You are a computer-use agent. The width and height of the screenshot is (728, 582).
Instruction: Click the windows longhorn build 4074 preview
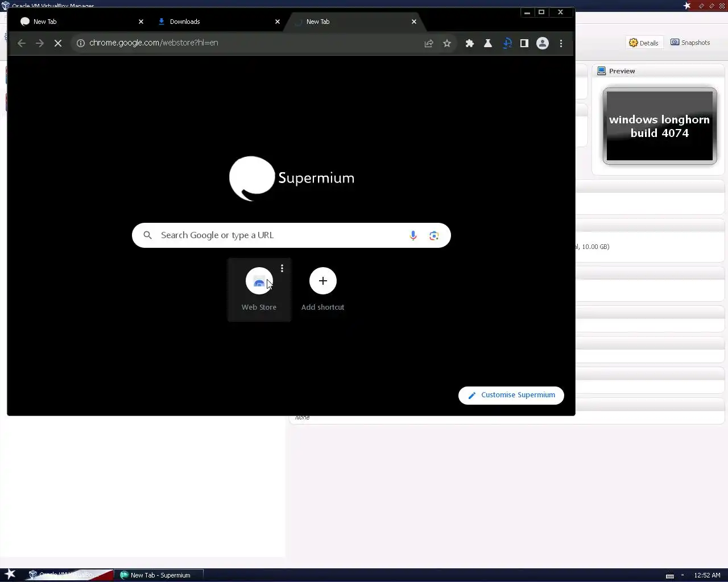660,126
